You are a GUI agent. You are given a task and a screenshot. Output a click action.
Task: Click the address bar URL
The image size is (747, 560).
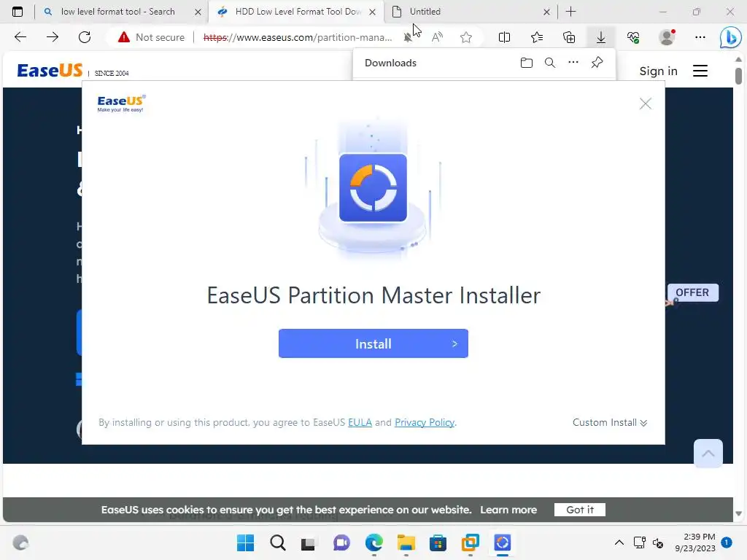tap(298, 37)
